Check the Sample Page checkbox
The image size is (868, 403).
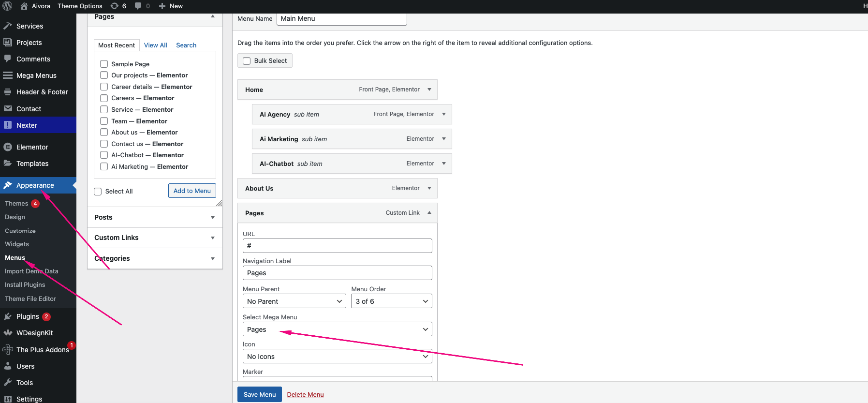(104, 64)
